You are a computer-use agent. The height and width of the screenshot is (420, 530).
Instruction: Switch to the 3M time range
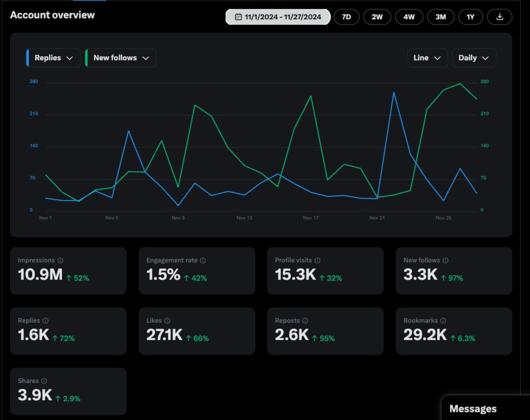[x=441, y=17]
